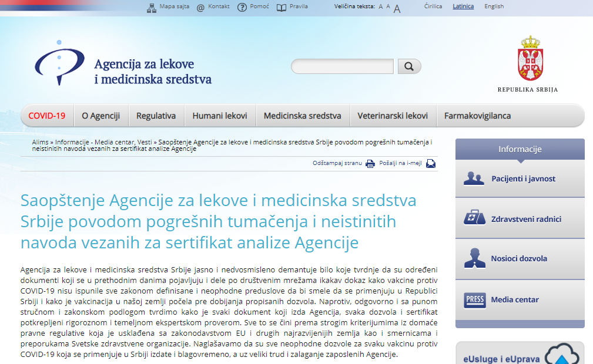Viewport: 593px width, 364px height.
Task: Click the Informacije - Media centar, Vesti breadcrumb
Action: pos(103,142)
